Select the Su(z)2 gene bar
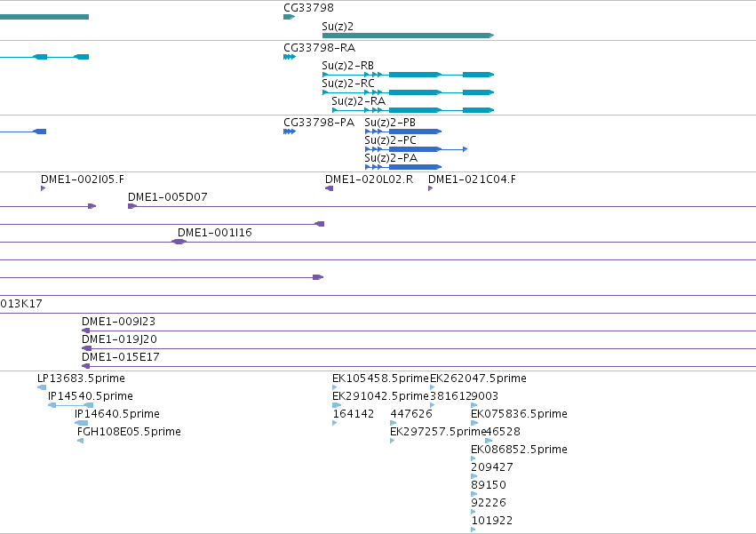Viewport: 756px width, 534px height. 408,36
